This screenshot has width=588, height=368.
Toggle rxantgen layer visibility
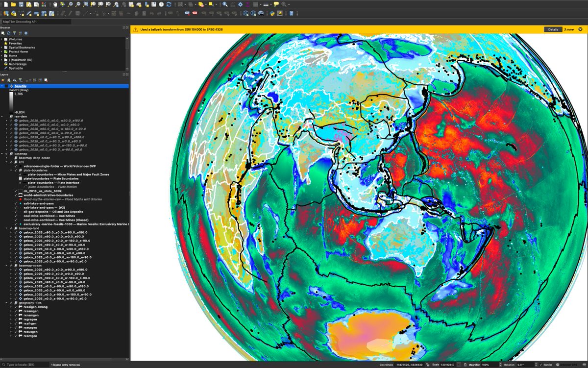click(x=16, y=336)
